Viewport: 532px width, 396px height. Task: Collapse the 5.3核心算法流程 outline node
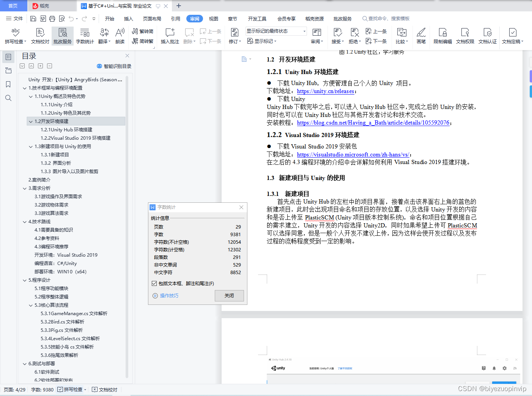click(x=31, y=305)
